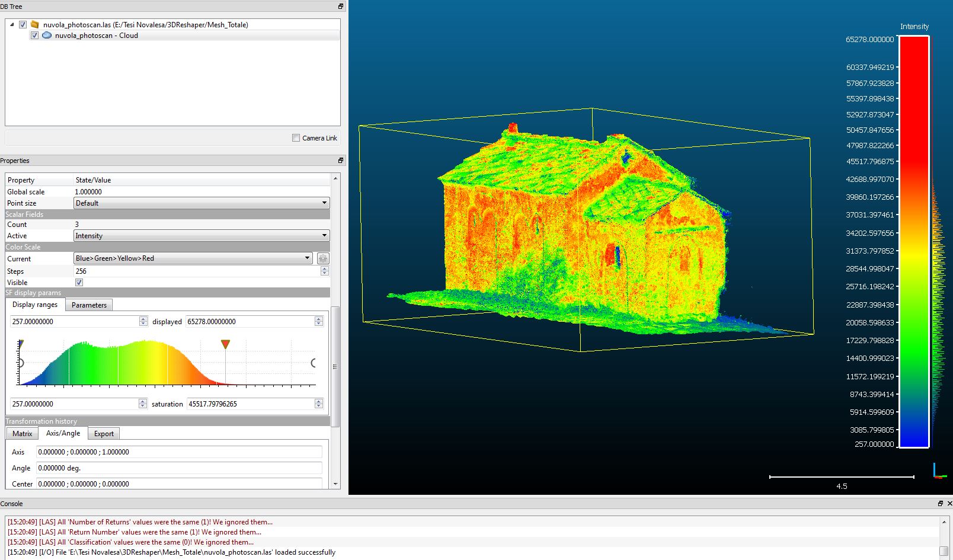This screenshot has width=953, height=560.
Task: Expand the Current color scale dropdown
Action: 193,258
